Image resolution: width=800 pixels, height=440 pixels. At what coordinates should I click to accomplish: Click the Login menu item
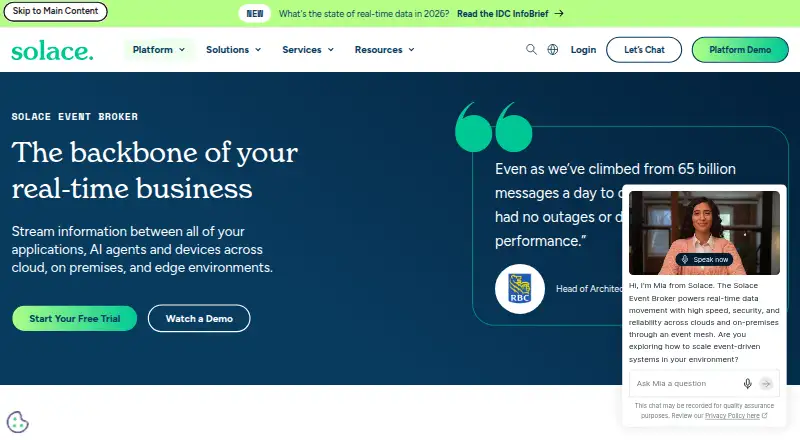pos(583,50)
